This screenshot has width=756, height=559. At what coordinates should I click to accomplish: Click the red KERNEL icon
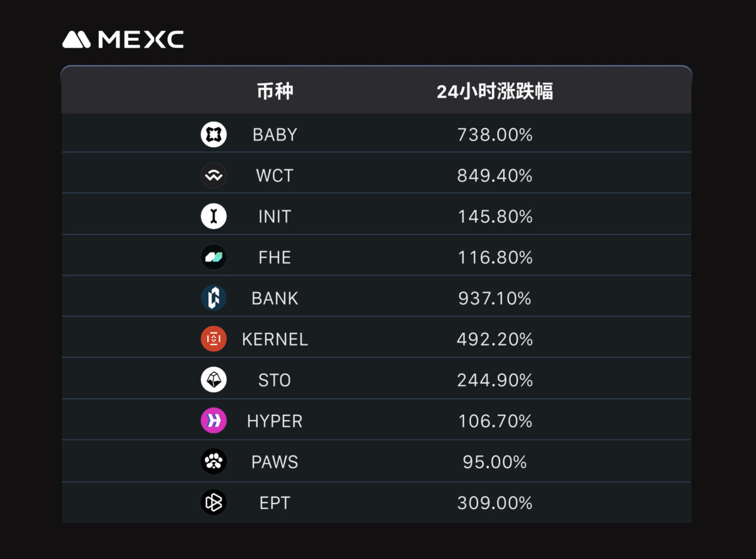[214, 339]
